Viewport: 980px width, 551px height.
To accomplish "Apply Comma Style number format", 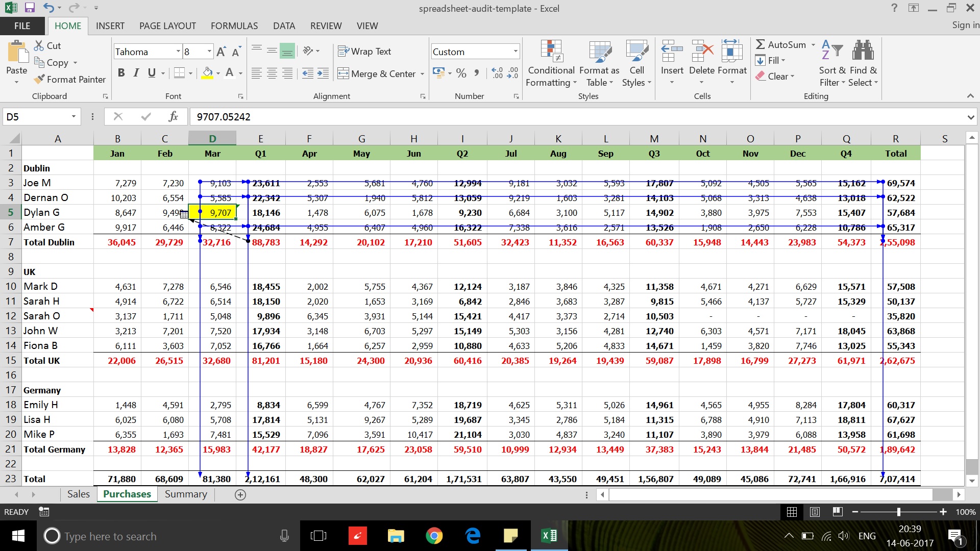I will tap(477, 73).
